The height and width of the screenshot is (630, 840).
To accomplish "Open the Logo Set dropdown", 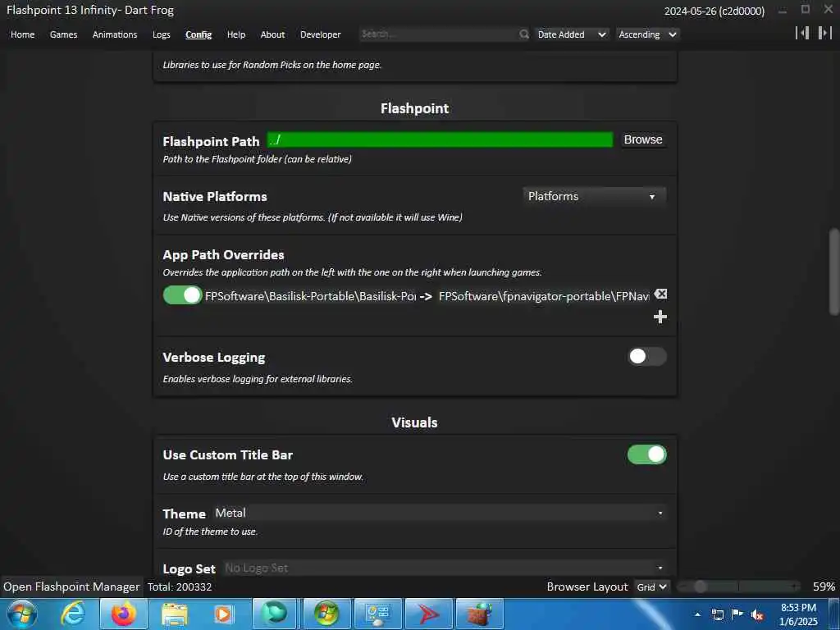I will click(x=445, y=568).
